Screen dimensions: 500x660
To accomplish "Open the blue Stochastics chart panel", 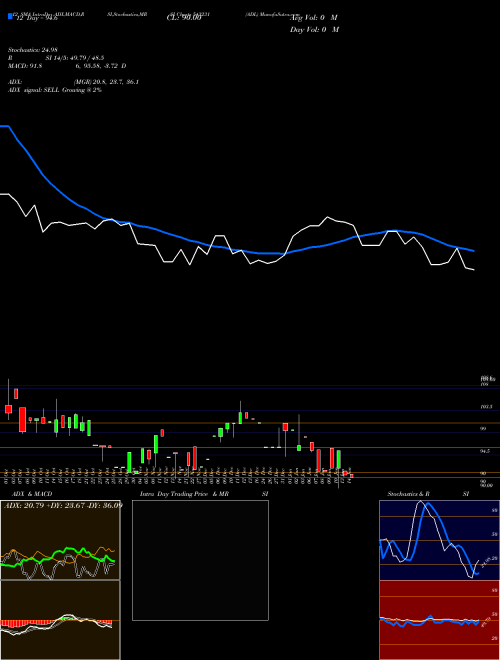I will tap(439, 540).
